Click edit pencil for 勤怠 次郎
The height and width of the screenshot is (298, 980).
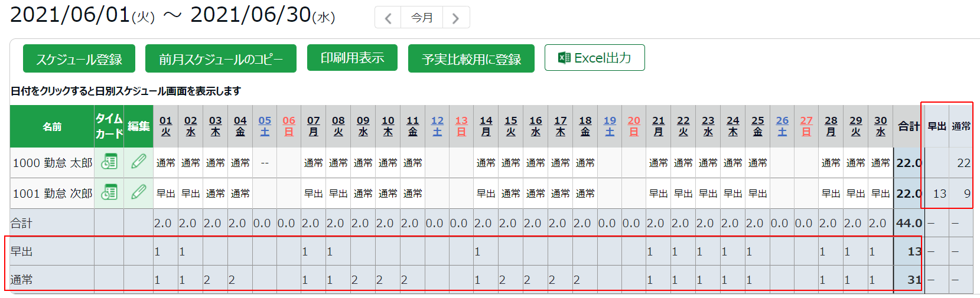pyautogui.click(x=139, y=192)
